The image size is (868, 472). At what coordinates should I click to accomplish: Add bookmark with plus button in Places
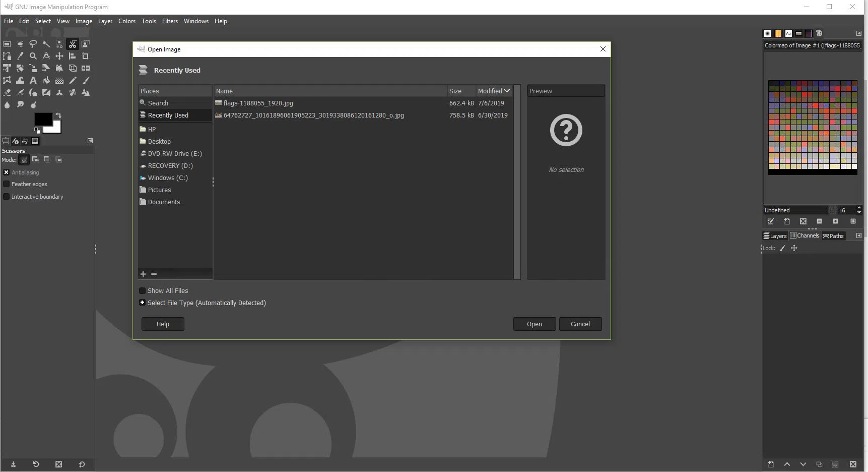[143, 274]
